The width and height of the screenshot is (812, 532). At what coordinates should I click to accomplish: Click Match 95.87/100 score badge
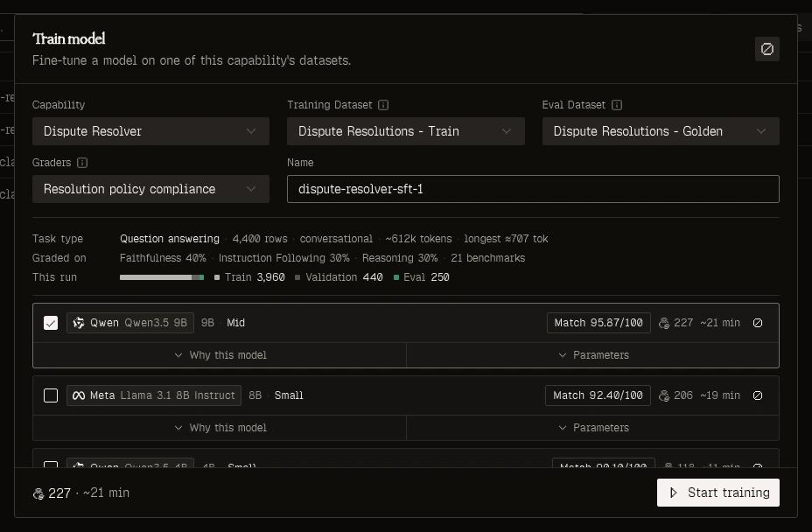[598, 323]
